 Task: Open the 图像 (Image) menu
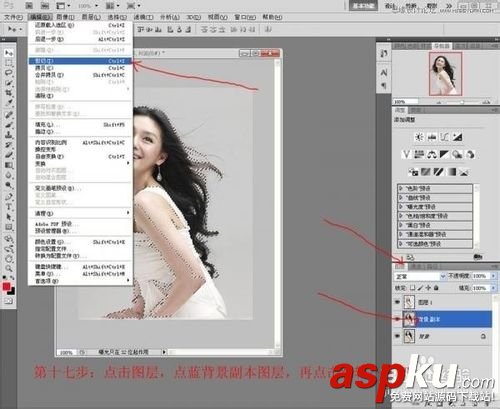65,17
